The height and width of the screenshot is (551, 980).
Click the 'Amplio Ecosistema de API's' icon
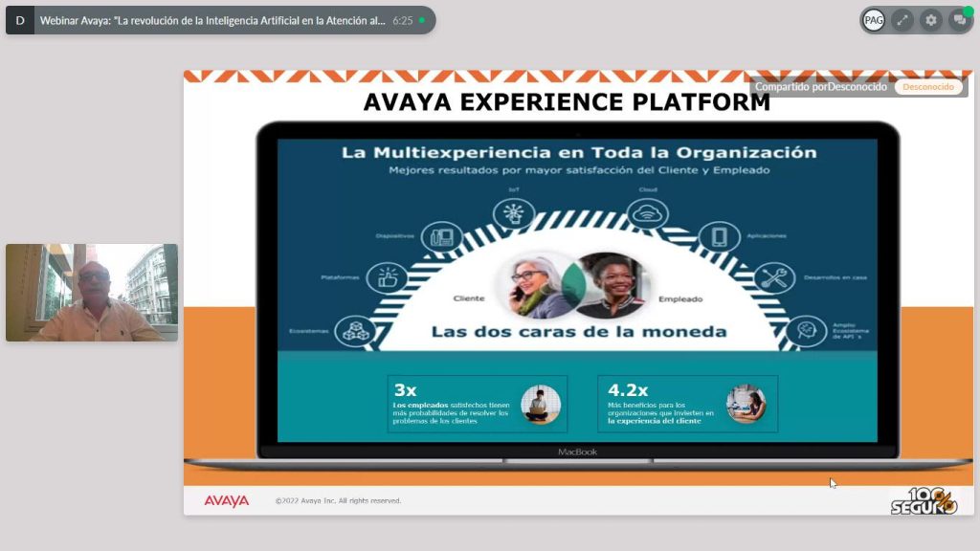coord(806,330)
